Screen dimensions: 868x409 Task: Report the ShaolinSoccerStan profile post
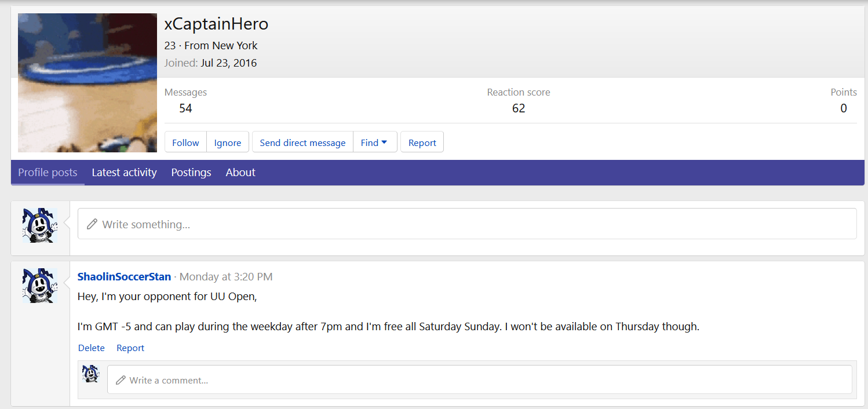[130, 348]
